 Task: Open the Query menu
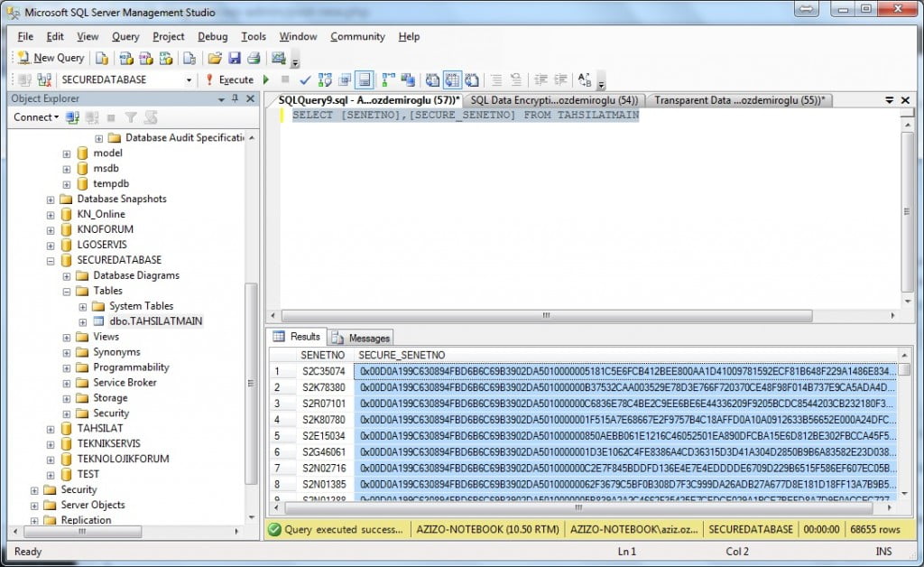125,37
